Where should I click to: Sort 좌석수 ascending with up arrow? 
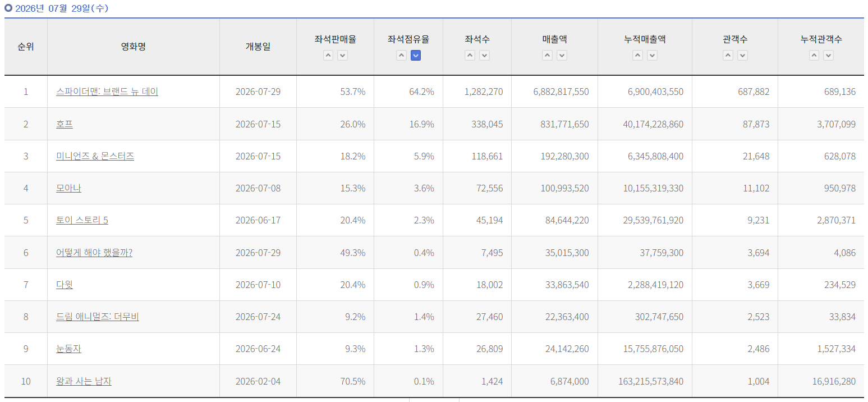pos(470,55)
